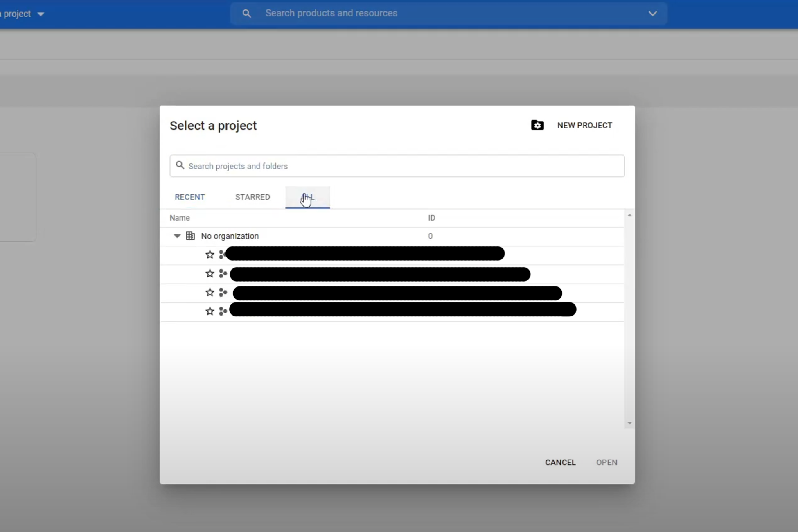The height and width of the screenshot is (532, 798).
Task: Click the dialog search magnifier icon
Action: click(x=180, y=165)
